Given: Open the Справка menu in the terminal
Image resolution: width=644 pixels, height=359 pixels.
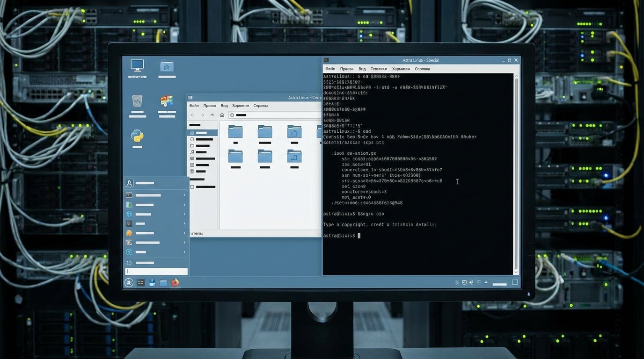Looking at the screenshot, I should tap(422, 69).
